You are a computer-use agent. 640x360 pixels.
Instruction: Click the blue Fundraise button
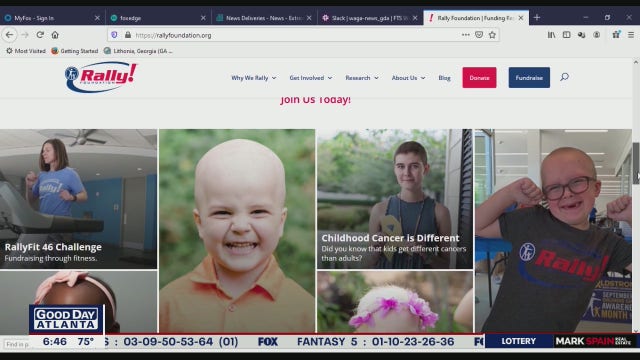[x=529, y=78]
